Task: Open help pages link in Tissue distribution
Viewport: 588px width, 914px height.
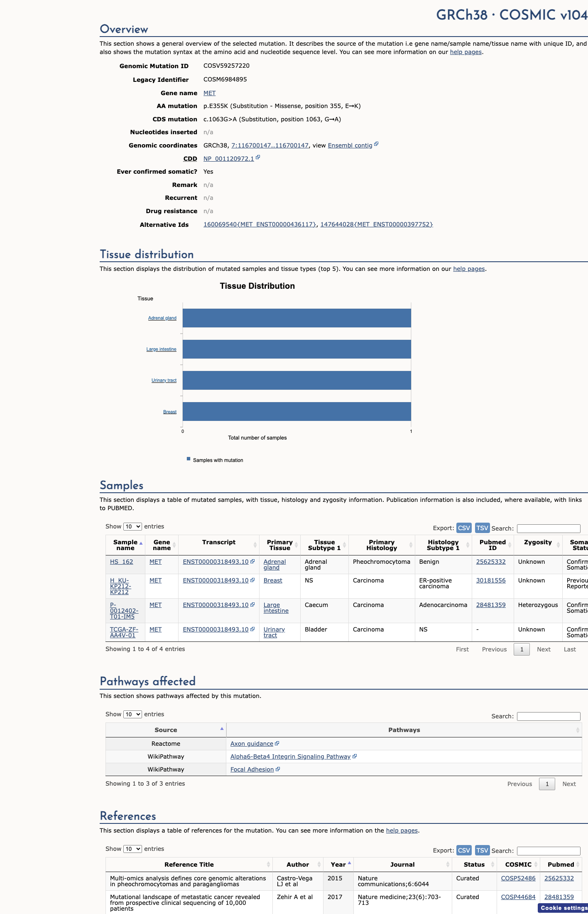Action: point(469,269)
